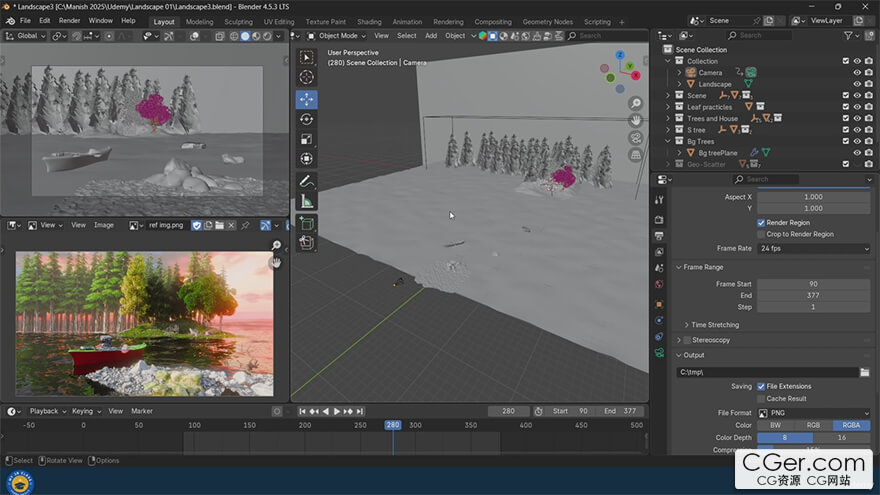Switch to the Shading workspace tab
This screenshot has width=880, height=495.
tap(369, 21)
